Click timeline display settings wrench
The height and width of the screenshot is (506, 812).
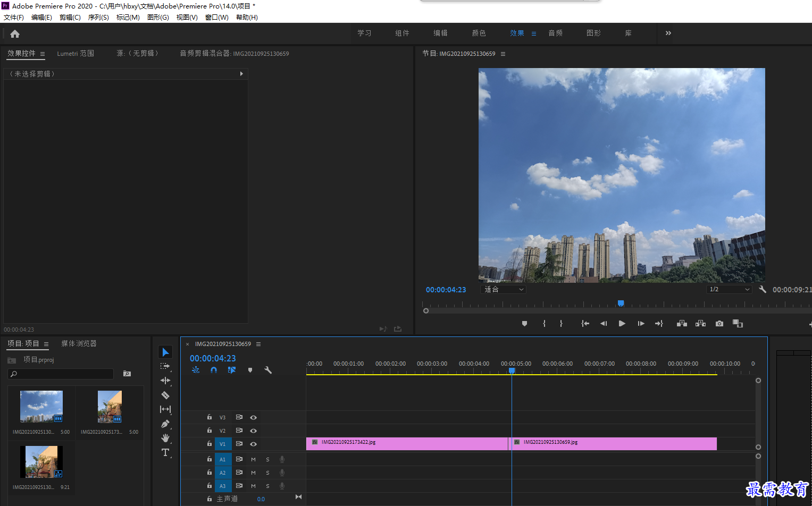point(268,370)
